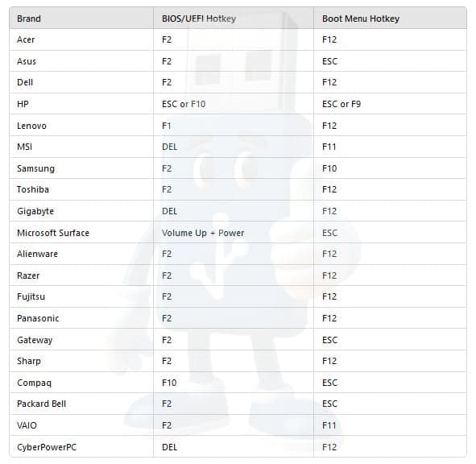Click the Dell brand name
Image resolution: width=476 pixels, height=464 pixels.
point(25,82)
